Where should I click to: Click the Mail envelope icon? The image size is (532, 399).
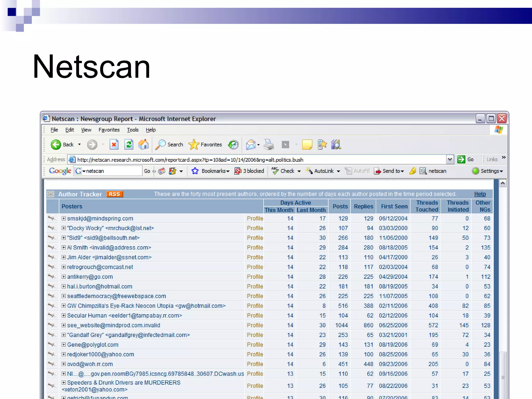[x=251, y=145]
